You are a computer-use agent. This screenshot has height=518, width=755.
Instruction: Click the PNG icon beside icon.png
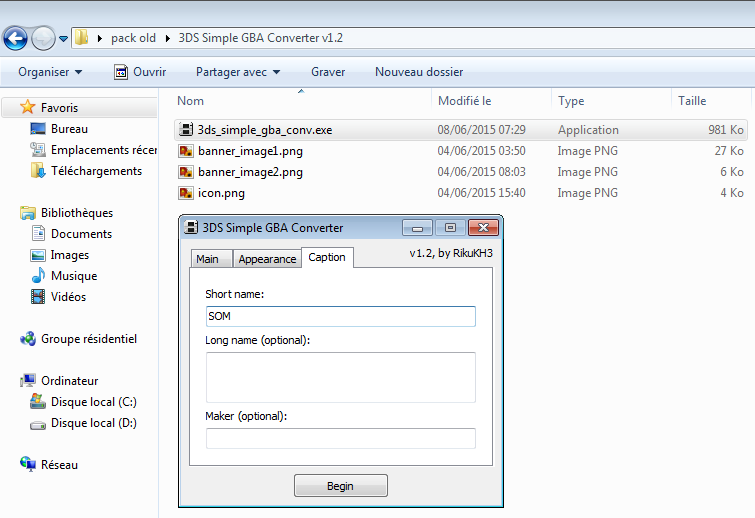pos(186,193)
